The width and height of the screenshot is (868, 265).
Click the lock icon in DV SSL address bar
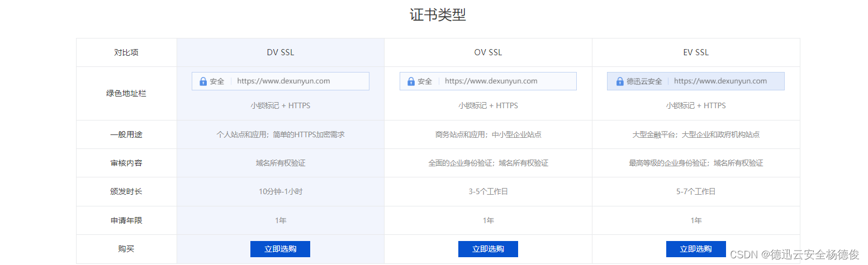[x=203, y=81]
